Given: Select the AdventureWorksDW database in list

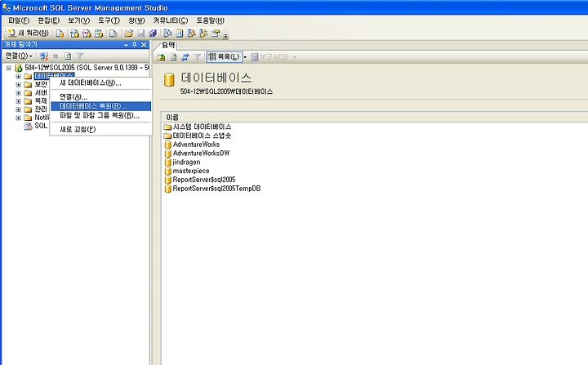Looking at the screenshot, I should point(198,153).
